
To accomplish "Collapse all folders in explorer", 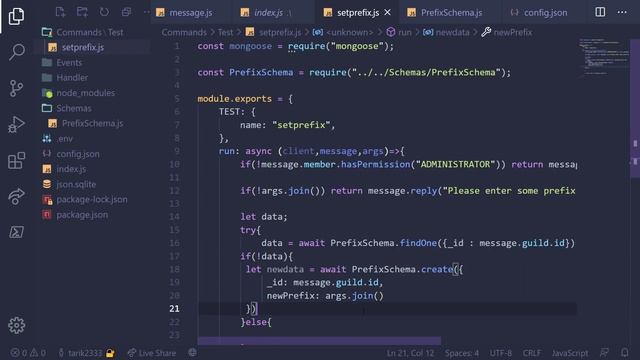I will tap(127, 12).
